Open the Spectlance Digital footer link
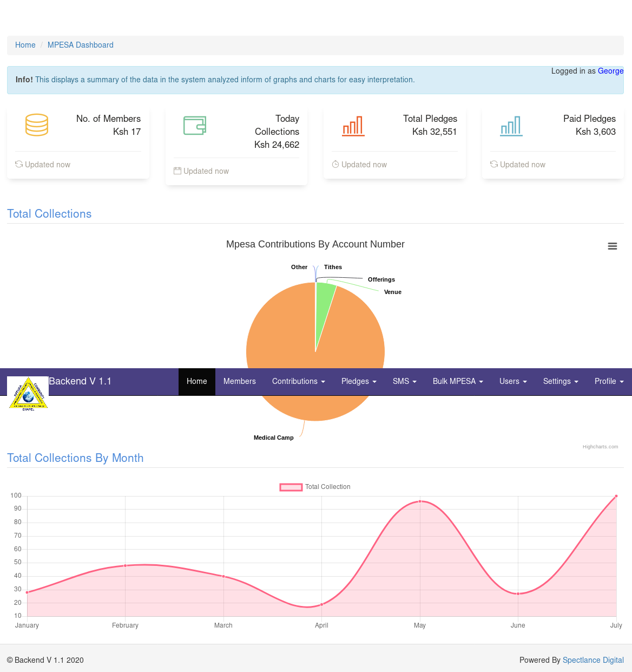The image size is (632, 672). tap(593, 660)
